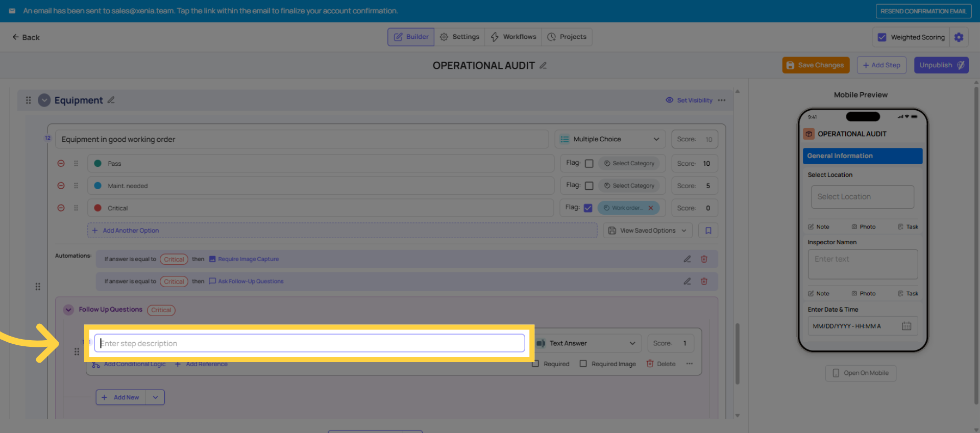The height and width of the screenshot is (433, 980).
Task: Collapse the Follow Up Questions section
Action: pos(68,310)
